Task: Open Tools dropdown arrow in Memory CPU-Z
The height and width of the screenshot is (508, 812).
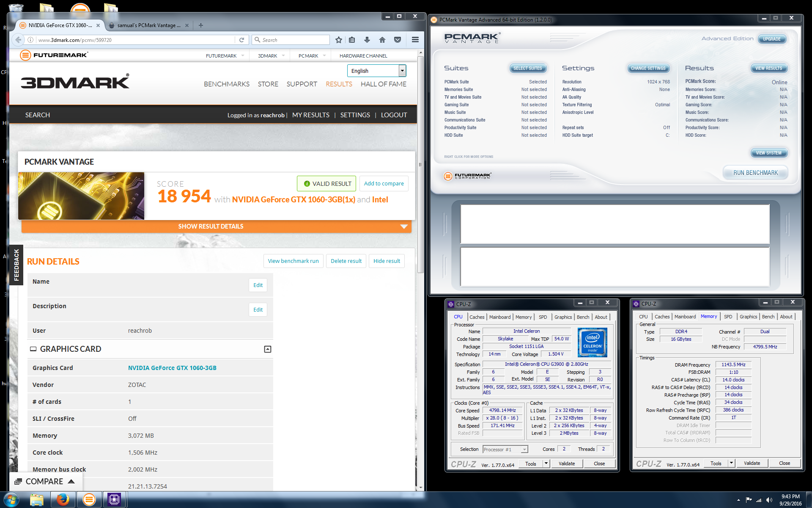Action: (731, 463)
